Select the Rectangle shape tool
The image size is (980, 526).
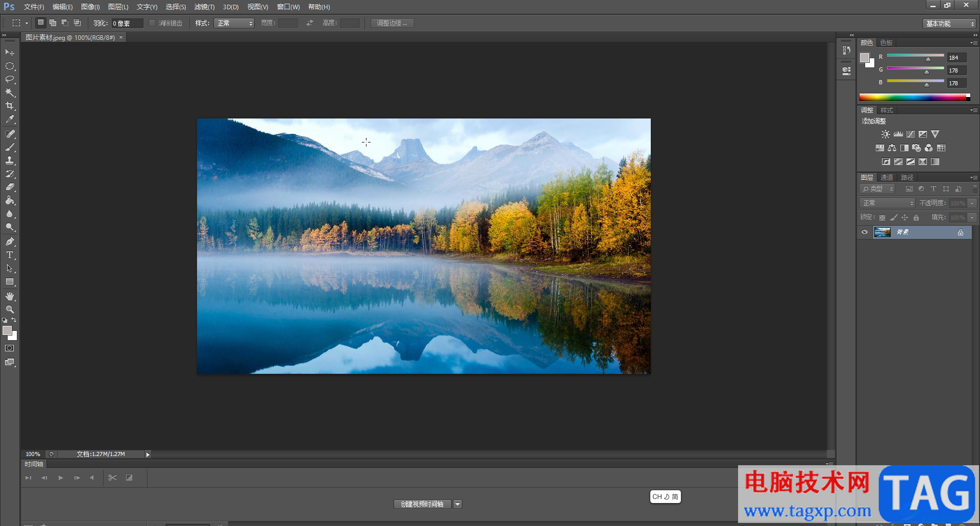10,281
